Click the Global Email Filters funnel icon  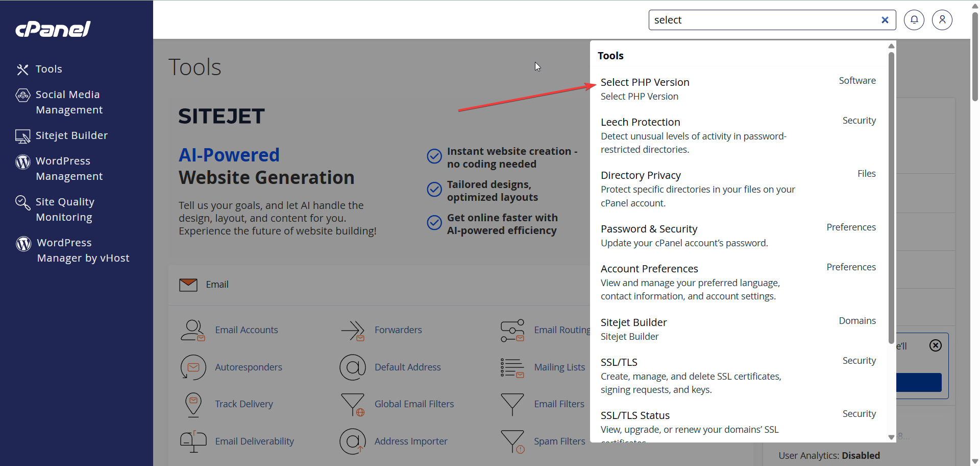[x=353, y=405]
